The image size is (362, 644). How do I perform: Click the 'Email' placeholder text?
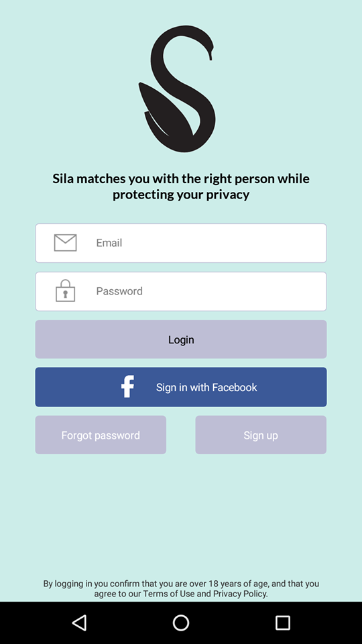pos(109,243)
